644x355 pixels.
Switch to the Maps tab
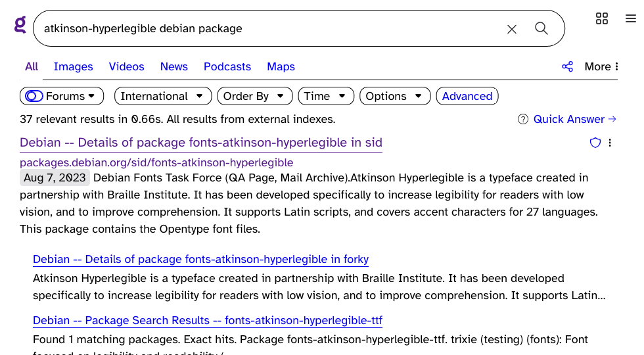point(281,66)
